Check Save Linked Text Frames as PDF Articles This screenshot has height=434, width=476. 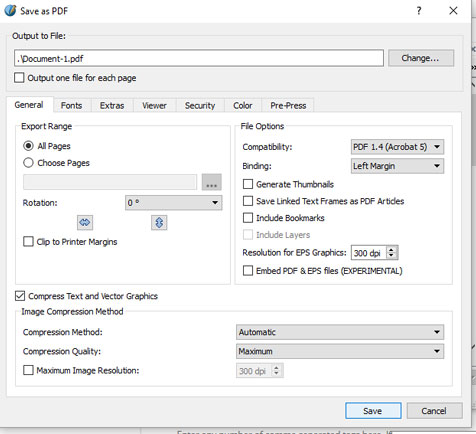tap(248, 201)
